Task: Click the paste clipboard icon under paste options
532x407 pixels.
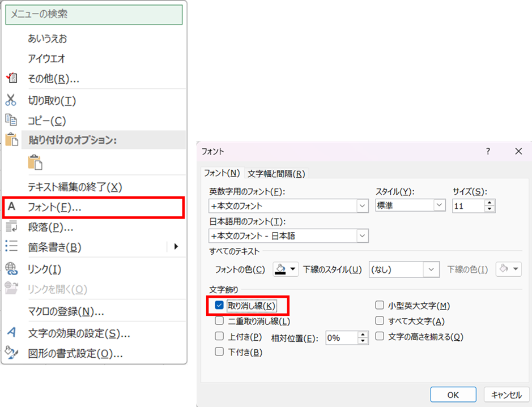Action: (x=35, y=161)
